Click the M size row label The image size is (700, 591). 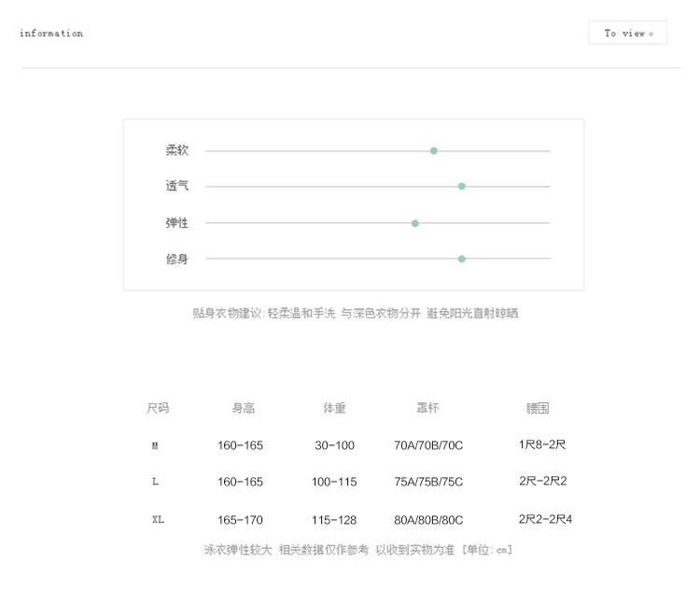(155, 445)
